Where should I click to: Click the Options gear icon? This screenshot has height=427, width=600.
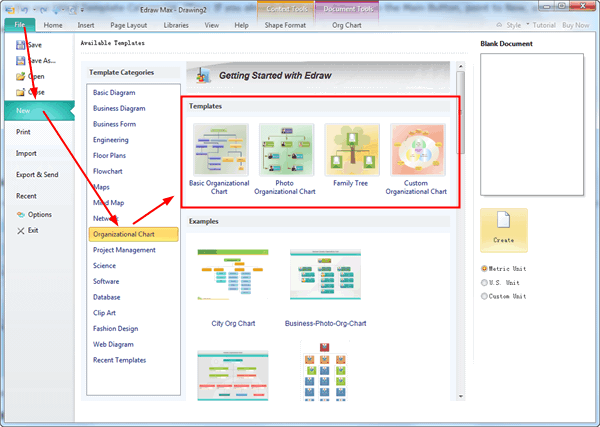click(x=21, y=215)
